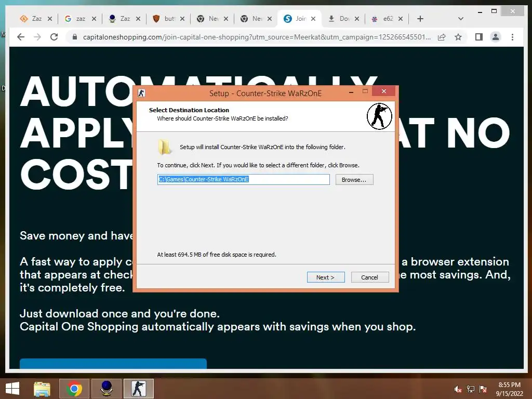532x399 pixels.
Task: Share this page using the share icon
Action: coord(442,37)
